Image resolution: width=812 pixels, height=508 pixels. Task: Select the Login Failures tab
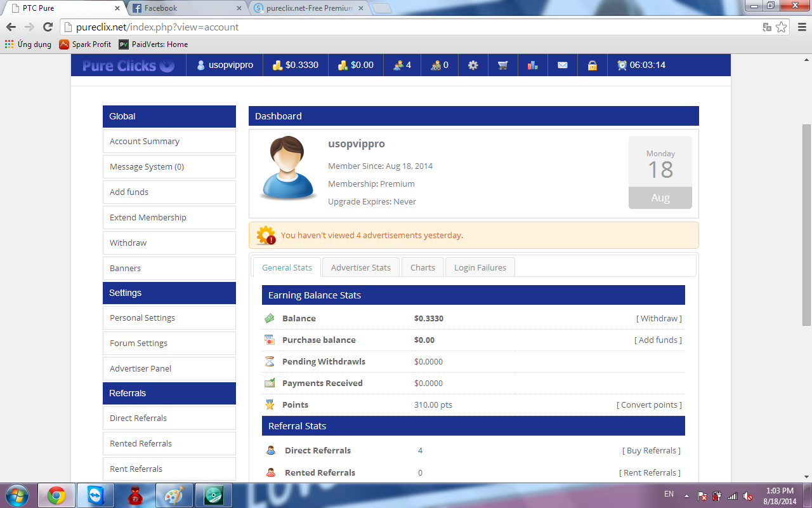(x=480, y=267)
